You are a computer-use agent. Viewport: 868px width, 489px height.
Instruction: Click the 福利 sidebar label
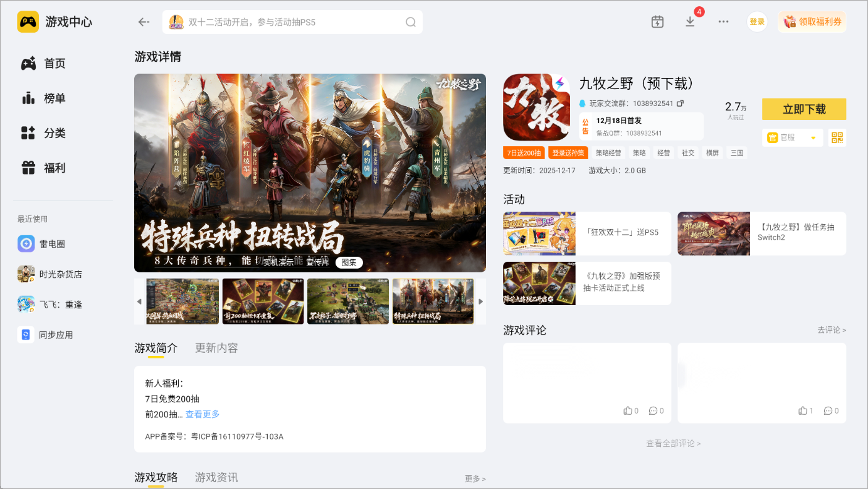[x=55, y=168]
